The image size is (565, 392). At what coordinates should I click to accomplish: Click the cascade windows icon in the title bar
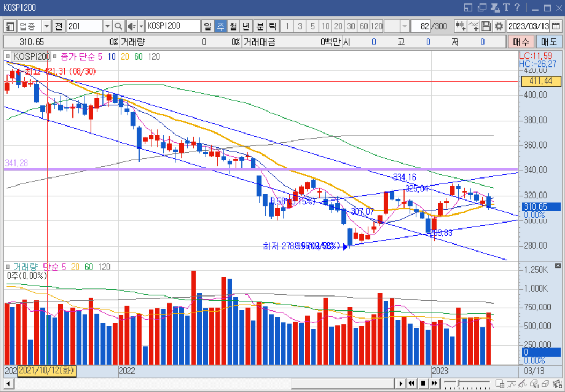[x=482, y=7]
